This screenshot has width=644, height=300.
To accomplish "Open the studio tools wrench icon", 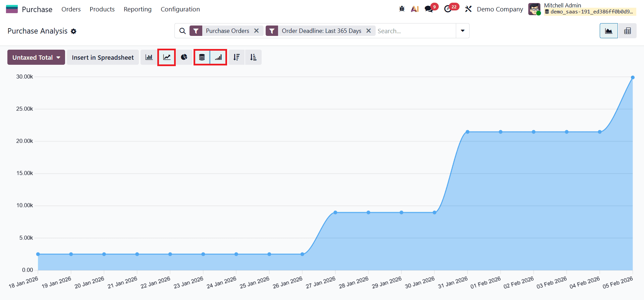I will (x=468, y=9).
